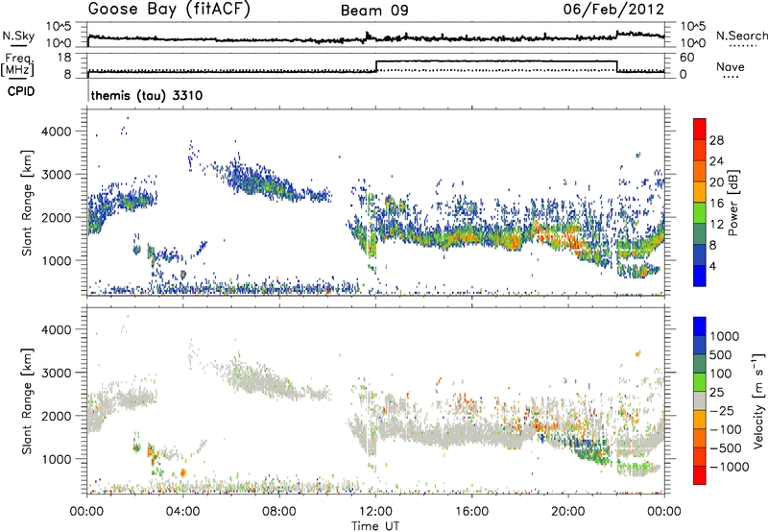Click the 'CPID' row label
Viewport: 768px width, 532px height.
click(x=21, y=91)
